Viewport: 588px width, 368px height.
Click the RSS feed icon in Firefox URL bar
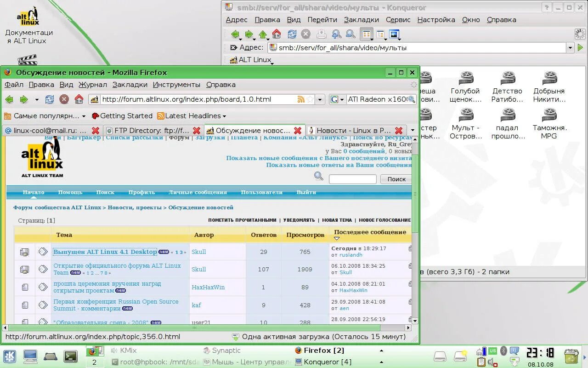(x=301, y=99)
